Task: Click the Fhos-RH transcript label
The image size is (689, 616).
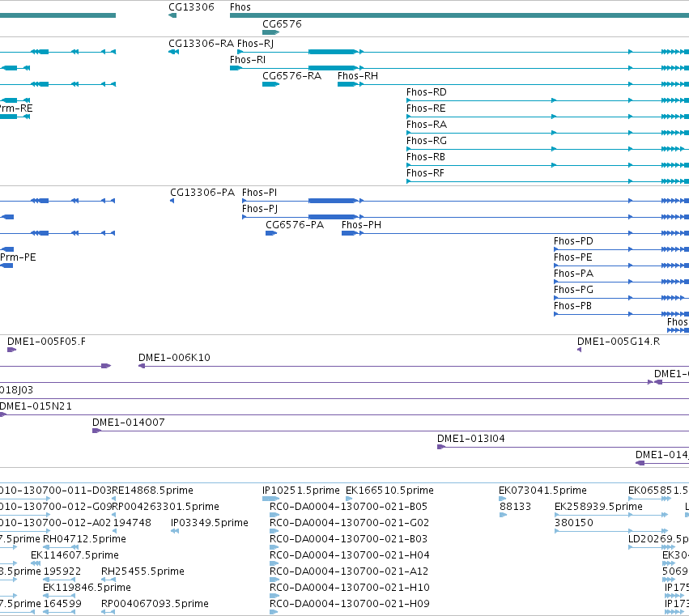Action: tap(358, 76)
